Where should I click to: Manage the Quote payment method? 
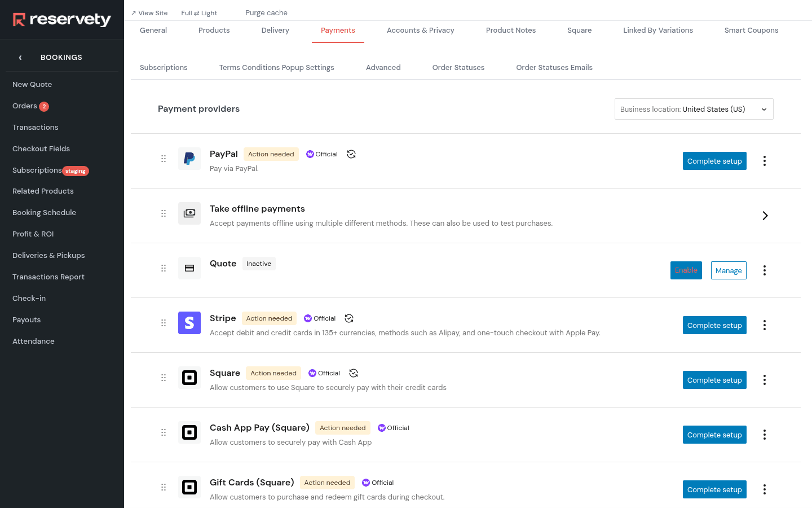click(x=729, y=270)
